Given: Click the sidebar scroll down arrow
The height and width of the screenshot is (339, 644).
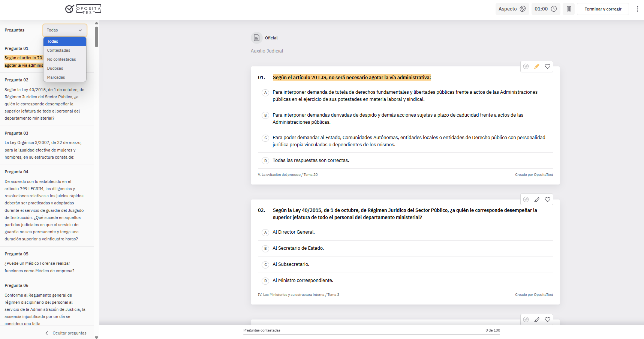Looking at the screenshot, I should 96,337.
